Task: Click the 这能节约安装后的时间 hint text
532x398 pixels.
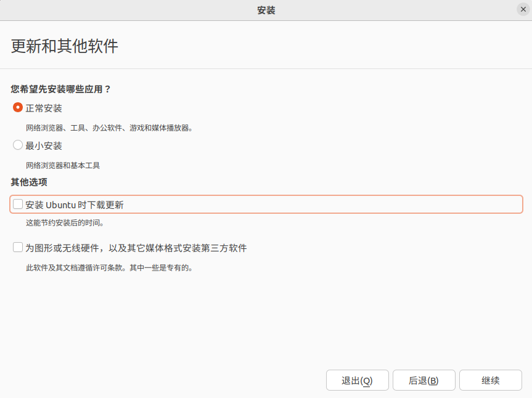Action: [65, 223]
